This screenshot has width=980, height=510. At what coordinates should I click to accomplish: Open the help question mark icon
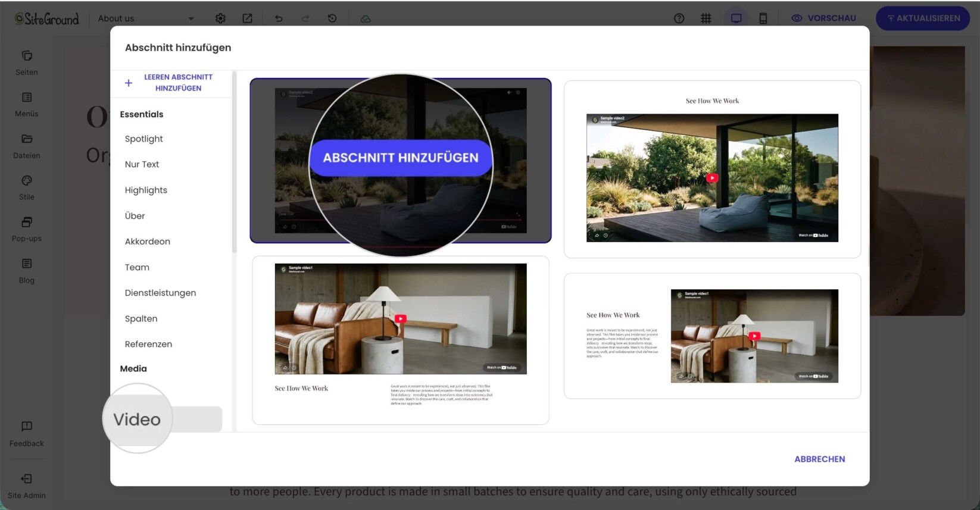pos(679,18)
